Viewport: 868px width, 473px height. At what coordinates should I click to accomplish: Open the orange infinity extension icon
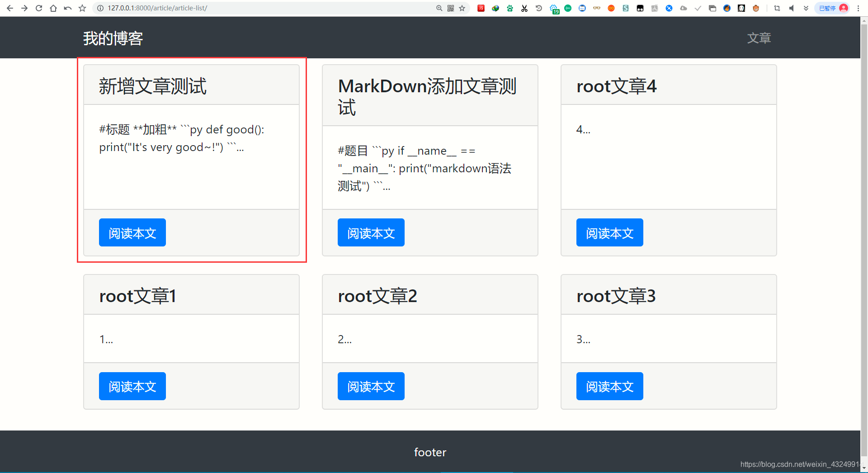(611, 8)
